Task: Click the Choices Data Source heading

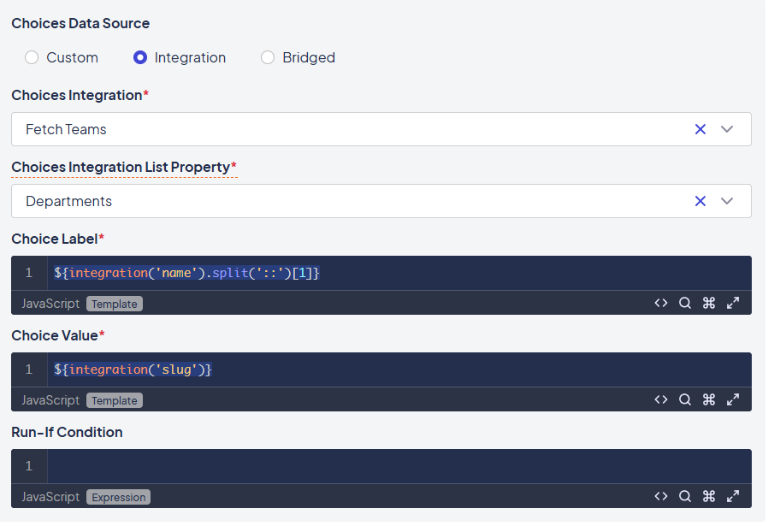Action: click(80, 23)
